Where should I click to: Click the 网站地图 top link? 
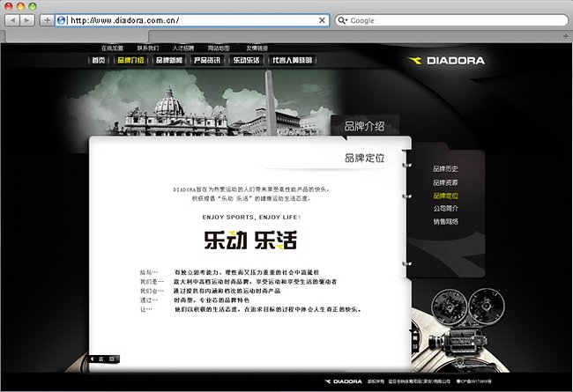coord(219,48)
